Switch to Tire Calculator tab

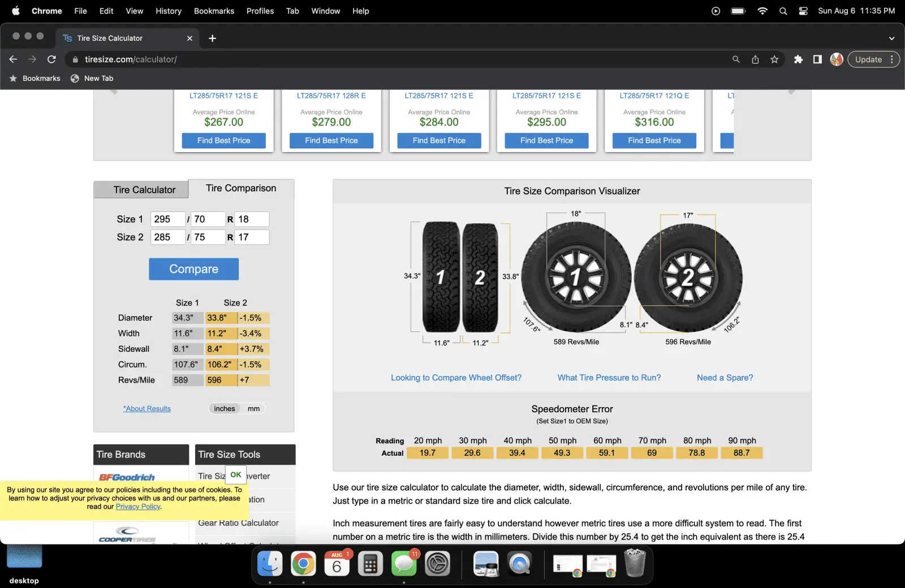(x=141, y=189)
